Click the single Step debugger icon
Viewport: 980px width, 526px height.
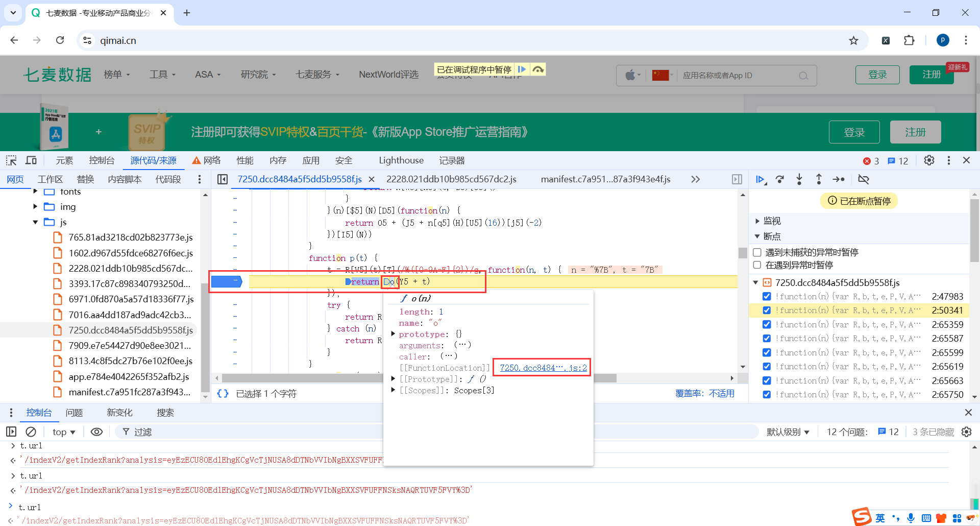click(839, 179)
